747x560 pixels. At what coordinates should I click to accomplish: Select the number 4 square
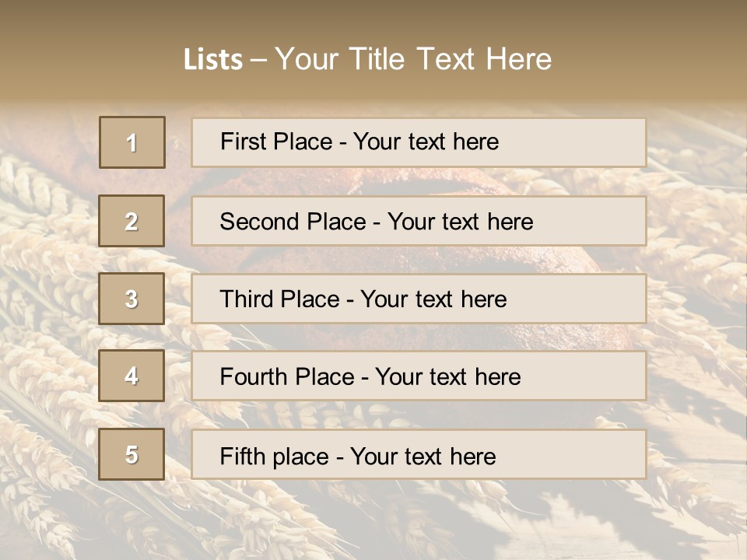click(132, 376)
